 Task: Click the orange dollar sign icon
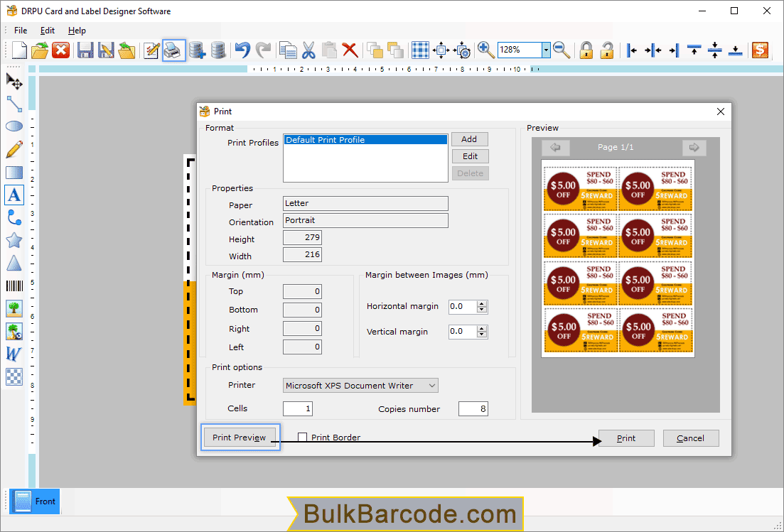pos(760,50)
